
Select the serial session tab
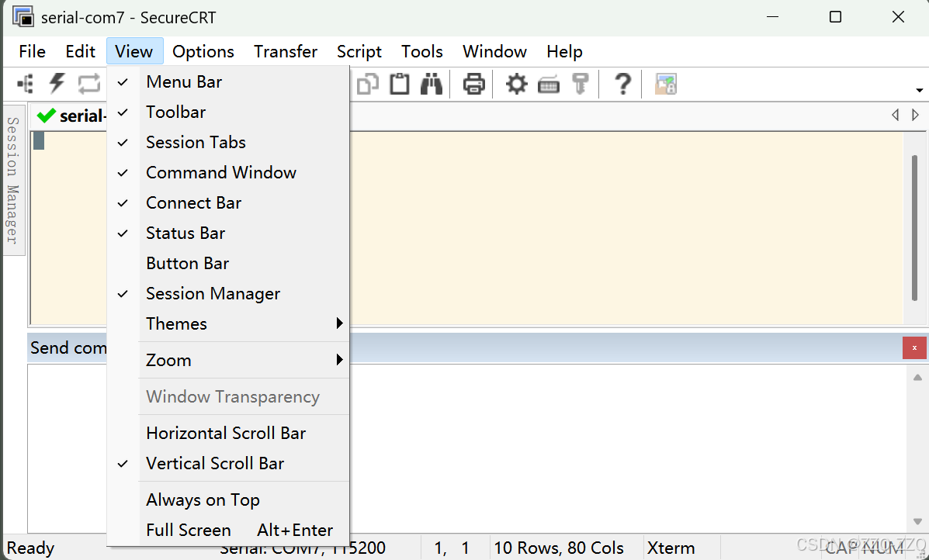click(71, 116)
